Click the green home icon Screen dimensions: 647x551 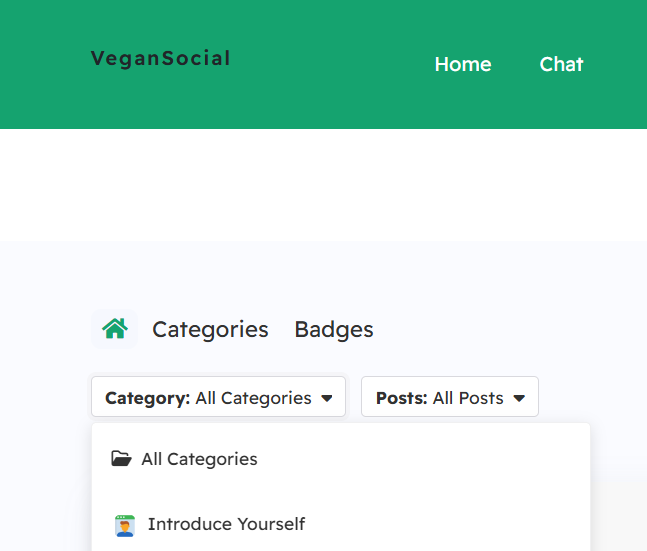pos(115,328)
